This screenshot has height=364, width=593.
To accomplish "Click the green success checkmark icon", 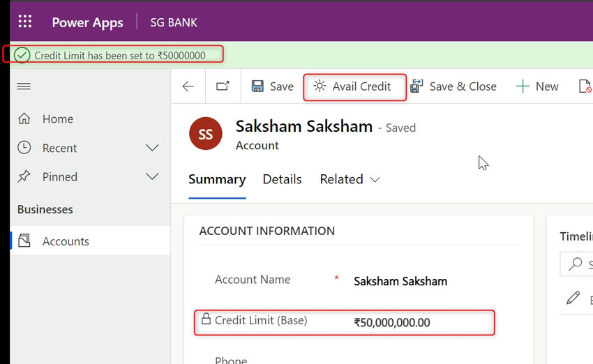I will pos(22,55).
